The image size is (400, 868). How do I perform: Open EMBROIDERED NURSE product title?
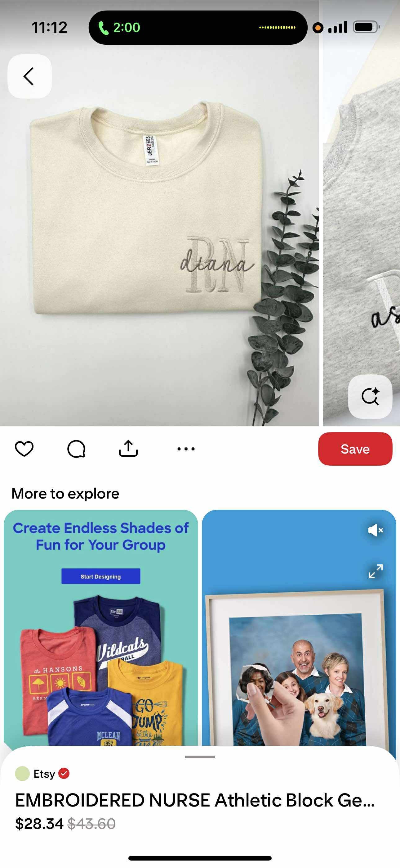click(x=195, y=800)
